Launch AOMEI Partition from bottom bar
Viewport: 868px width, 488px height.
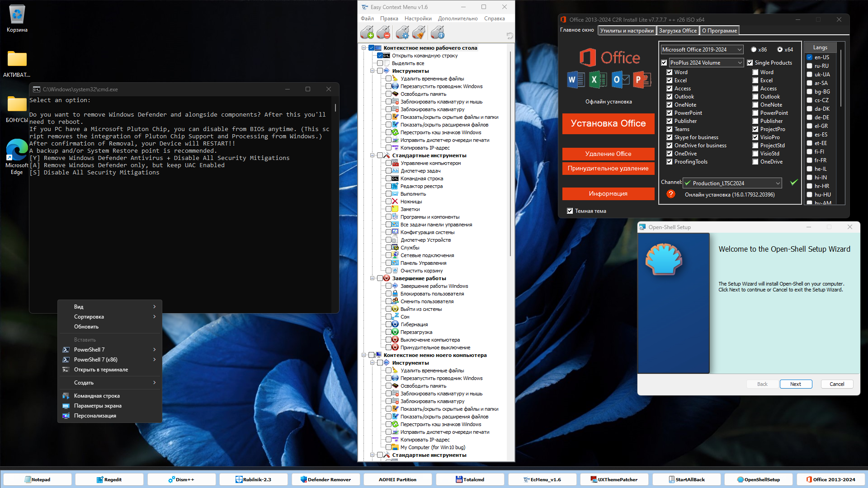pos(398,479)
